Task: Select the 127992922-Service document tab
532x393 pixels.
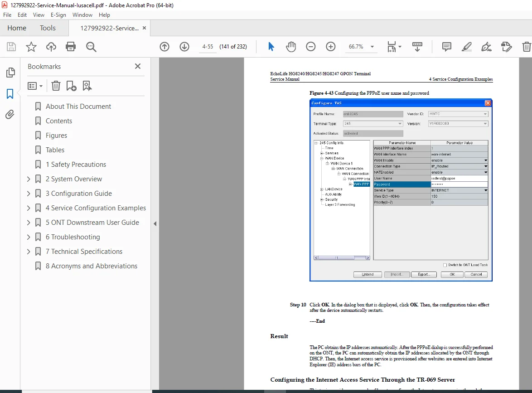Action: click(x=109, y=28)
